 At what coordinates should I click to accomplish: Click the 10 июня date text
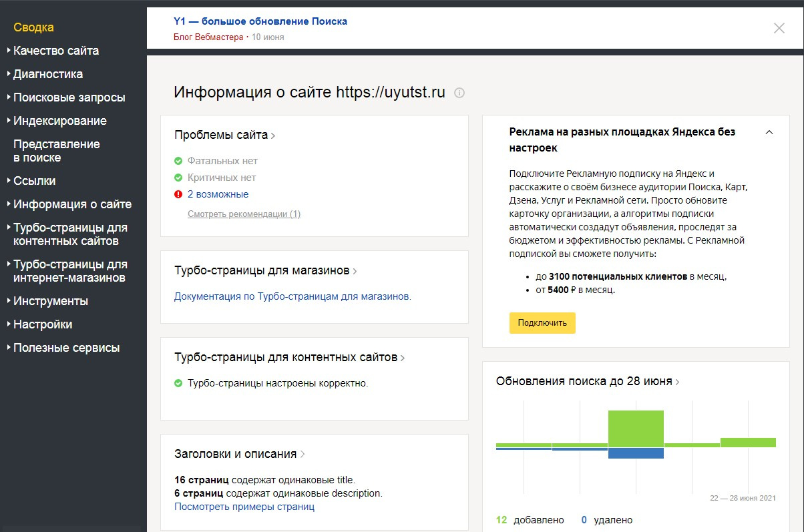[268, 37]
